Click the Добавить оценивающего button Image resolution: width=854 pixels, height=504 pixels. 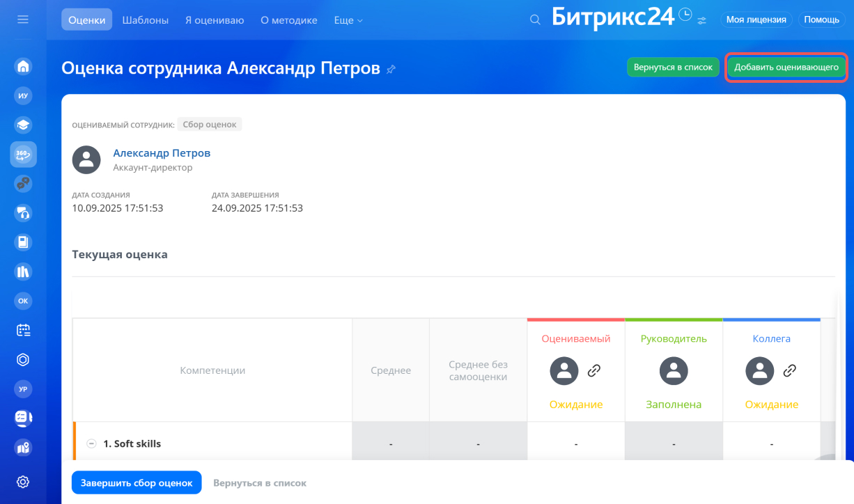pyautogui.click(x=786, y=68)
